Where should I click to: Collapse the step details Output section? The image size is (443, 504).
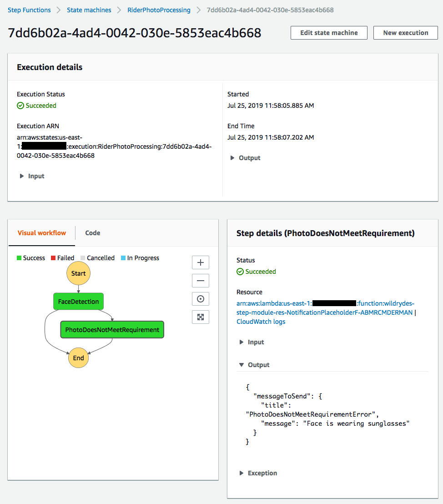pos(254,365)
